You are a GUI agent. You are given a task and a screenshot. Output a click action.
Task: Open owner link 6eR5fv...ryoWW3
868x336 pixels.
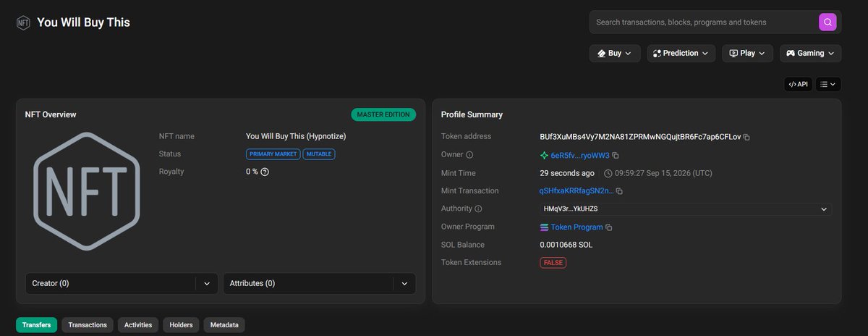click(580, 155)
